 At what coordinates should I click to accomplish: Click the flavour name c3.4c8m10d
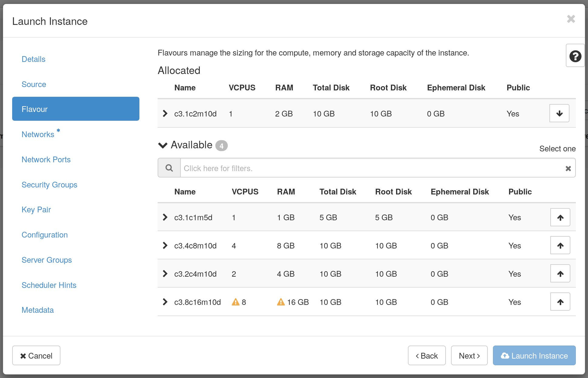(195, 246)
